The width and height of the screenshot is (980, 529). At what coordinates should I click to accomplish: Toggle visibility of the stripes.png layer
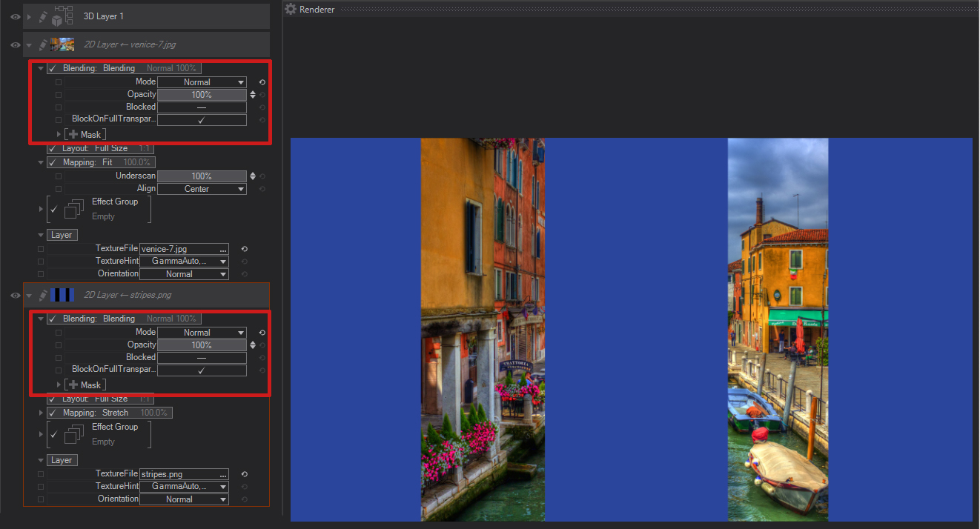tap(15, 295)
